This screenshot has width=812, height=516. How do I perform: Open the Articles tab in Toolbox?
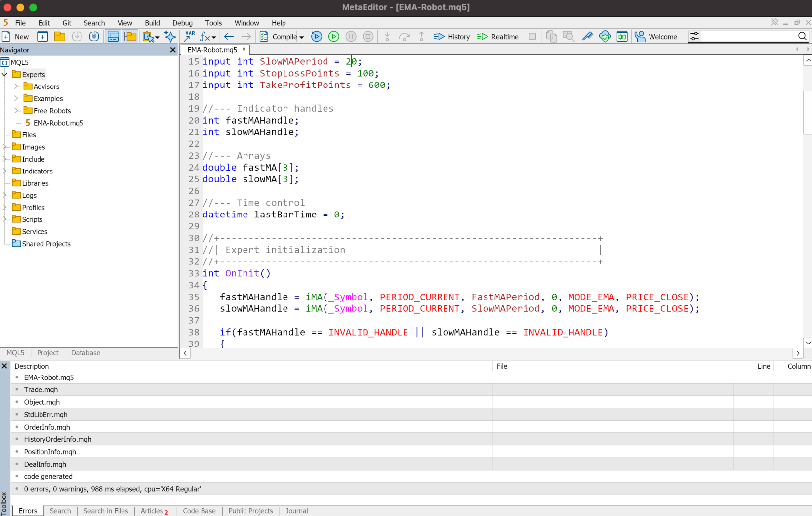(155, 511)
